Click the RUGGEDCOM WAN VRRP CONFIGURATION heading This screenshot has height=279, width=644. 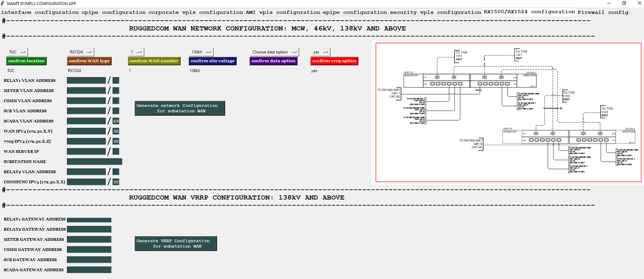[237, 197]
